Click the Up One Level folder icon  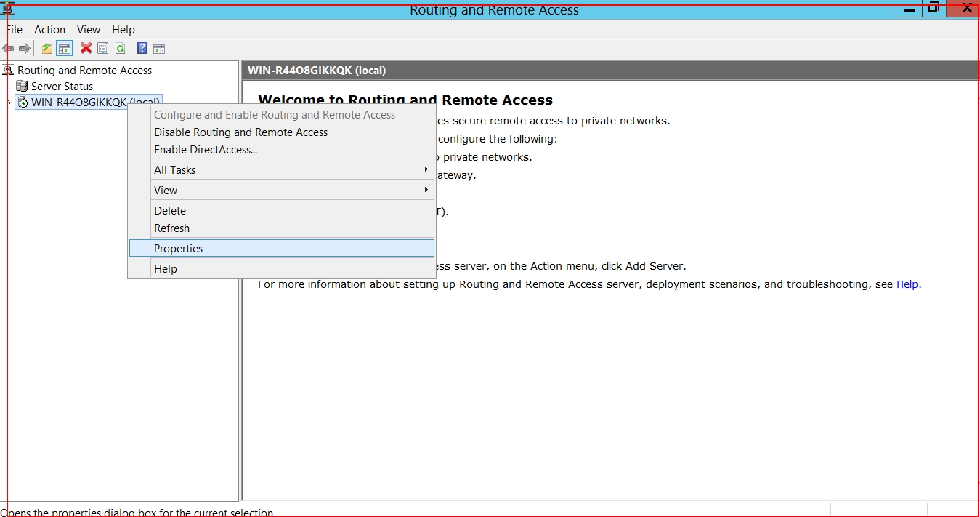(47, 49)
